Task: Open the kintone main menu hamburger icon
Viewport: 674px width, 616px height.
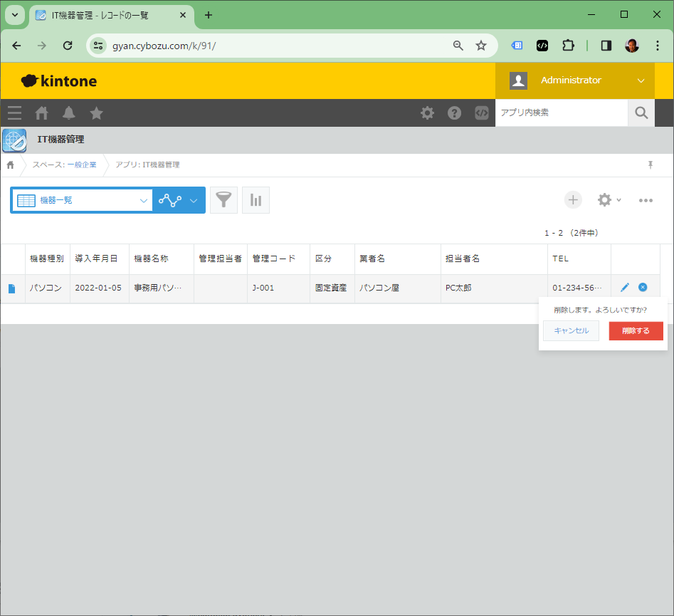Action: (x=14, y=113)
